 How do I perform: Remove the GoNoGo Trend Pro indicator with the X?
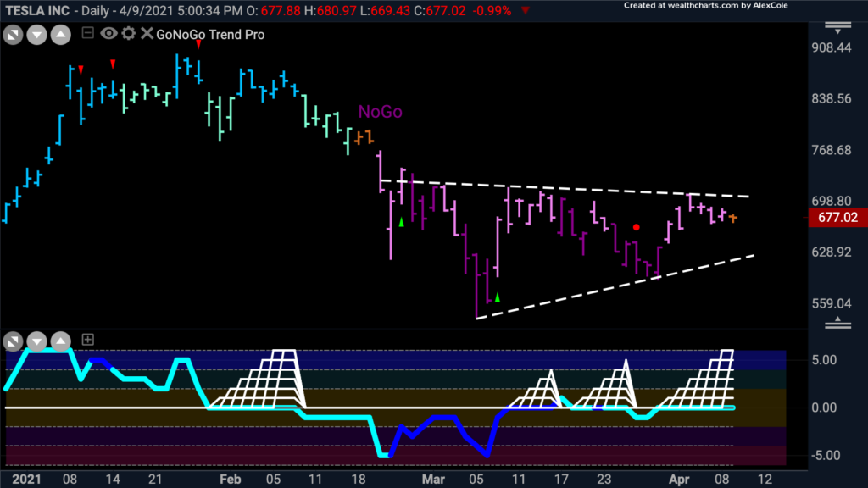click(x=147, y=33)
